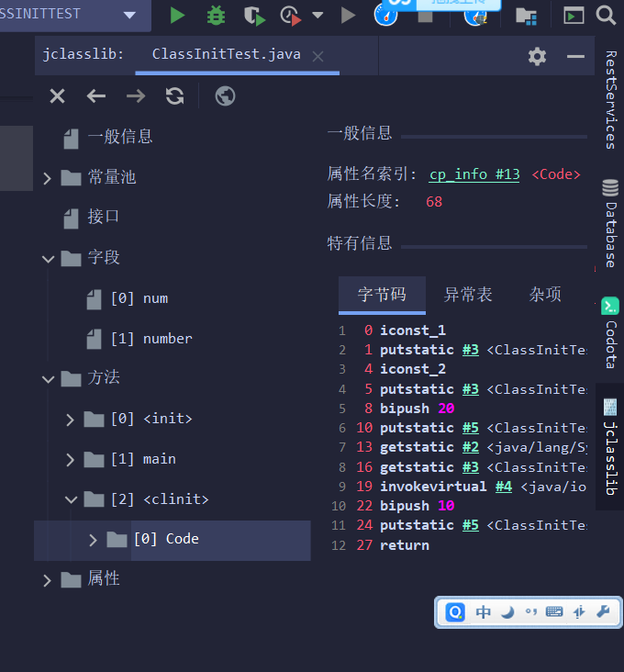Click the return instruction on line 12
The width and height of the screenshot is (624, 672).
[405, 545]
